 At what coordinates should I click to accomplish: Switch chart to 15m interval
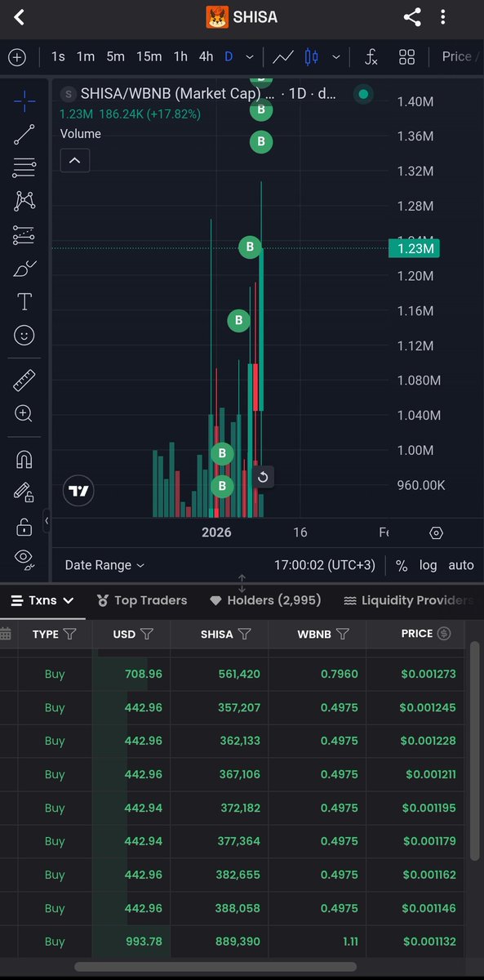pyautogui.click(x=149, y=57)
